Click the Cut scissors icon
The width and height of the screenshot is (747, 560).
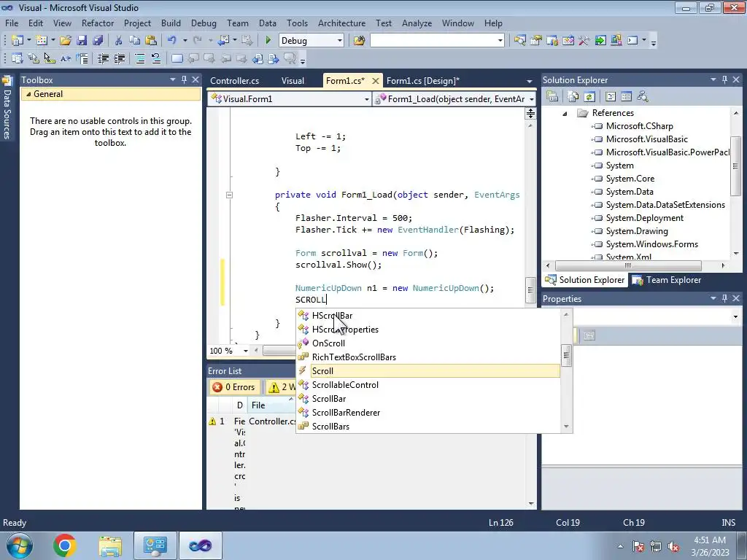coord(119,41)
